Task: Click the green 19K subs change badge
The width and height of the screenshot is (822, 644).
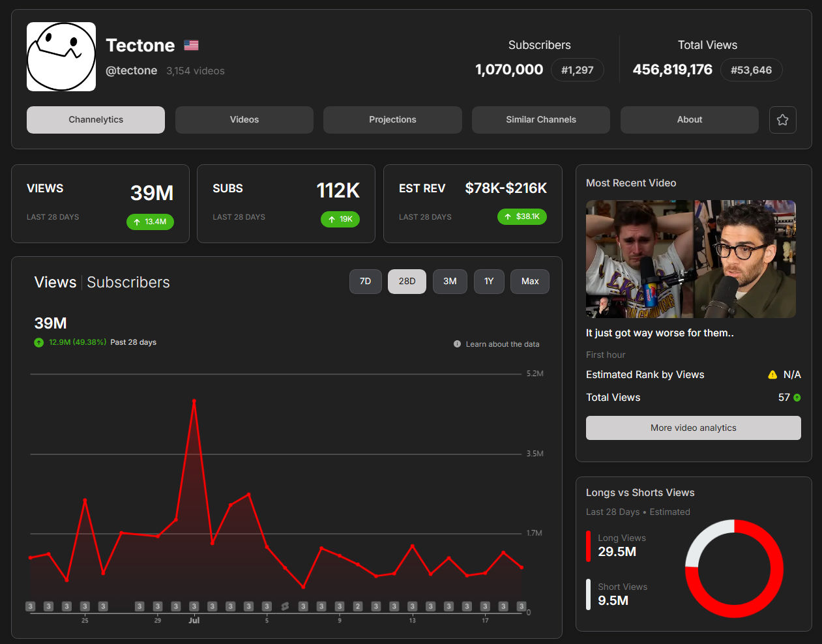Action: 340,219
